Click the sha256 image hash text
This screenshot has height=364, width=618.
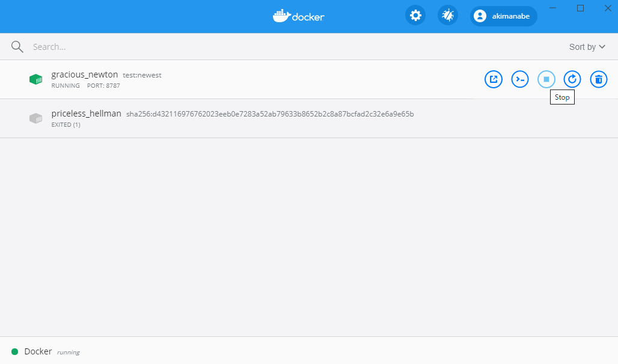270,114
